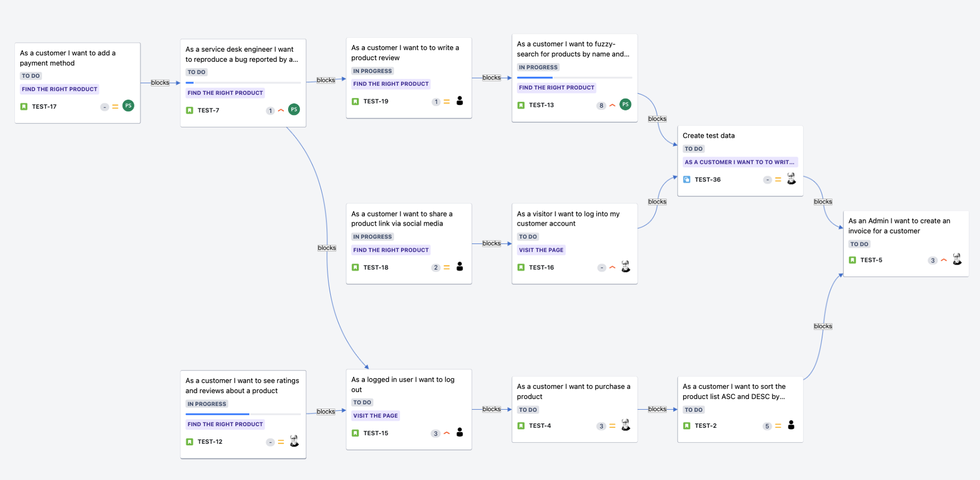Click the IN PROGRESS status on TEST-19

[x=372, y=71]
